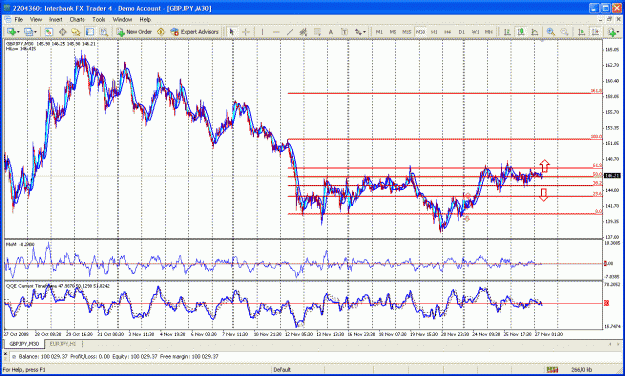Screen dimensions: 625x376
Task: Select the Text Label (T) tool
Action: 345,31
